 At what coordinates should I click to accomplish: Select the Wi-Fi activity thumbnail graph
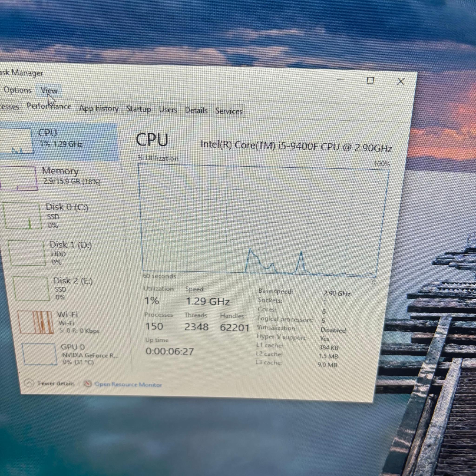tap(36, 322)
